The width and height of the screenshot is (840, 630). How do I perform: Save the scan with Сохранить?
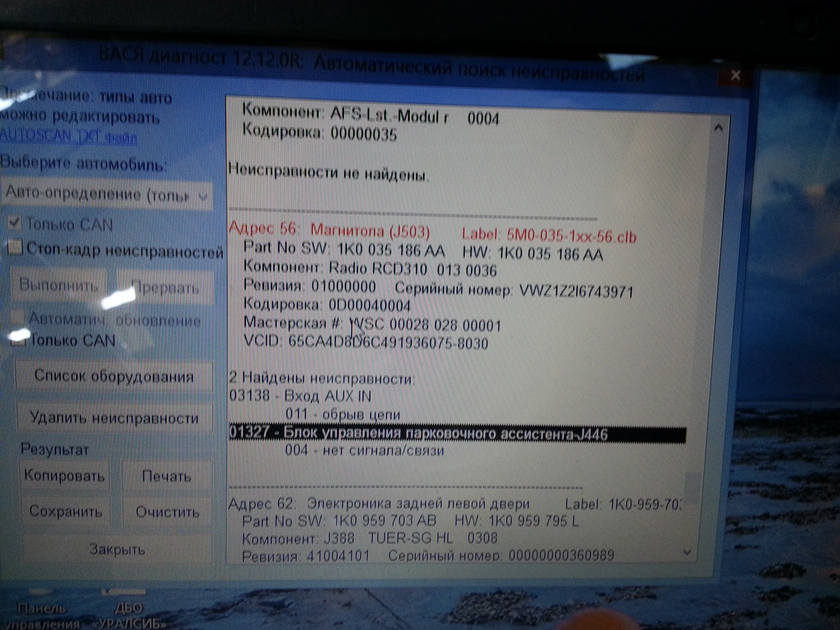(x=65, y=512)
